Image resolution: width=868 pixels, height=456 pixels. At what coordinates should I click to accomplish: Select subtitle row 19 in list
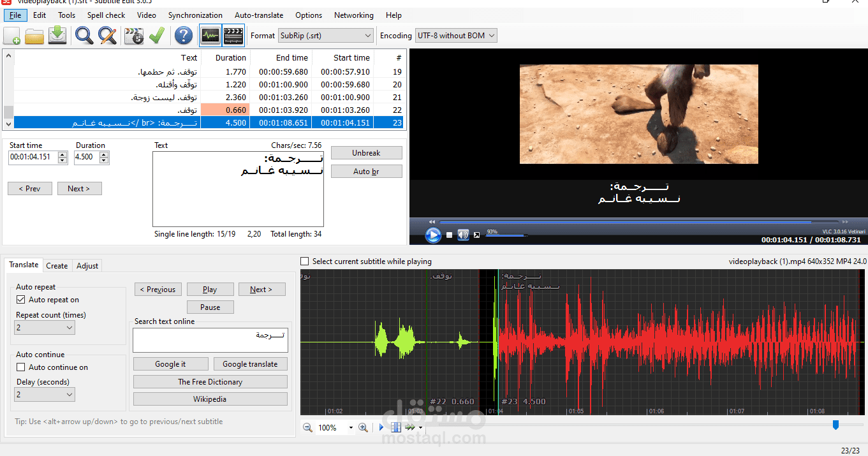coord(209,72)
